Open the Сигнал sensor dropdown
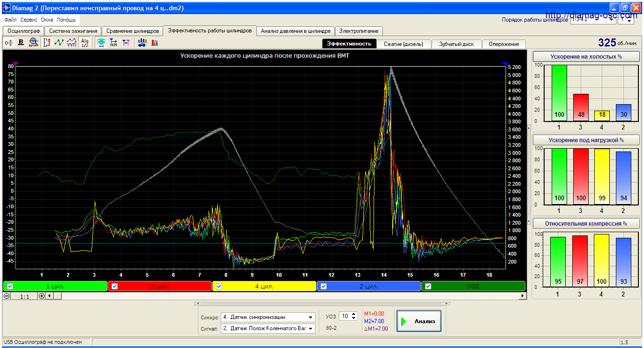Viewport: 644px width, 348px height. 310,328
